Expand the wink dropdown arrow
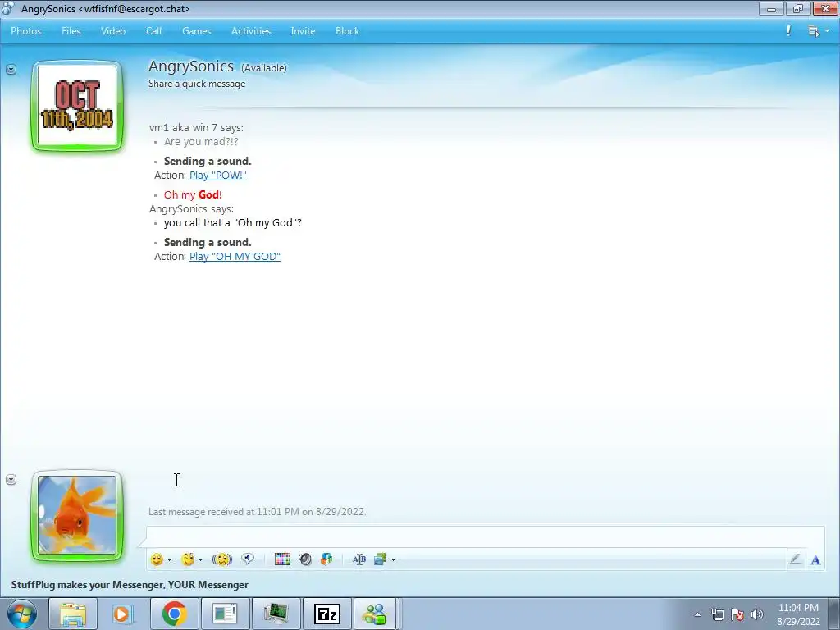This screenshot has width=840, height=630. coord(200,559)
